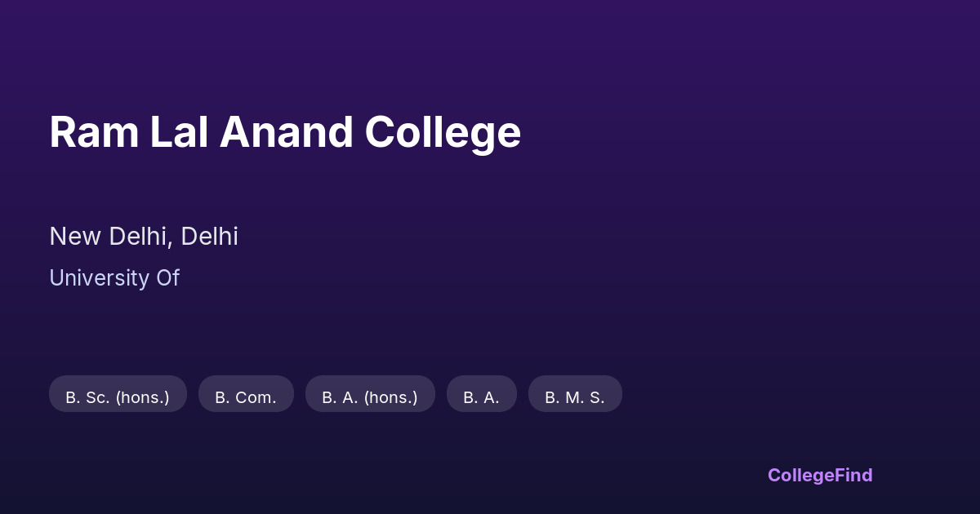Select the New Delhi, Delhi location text
The width and height of the screenshot is (980, 514).
[144, 237]
